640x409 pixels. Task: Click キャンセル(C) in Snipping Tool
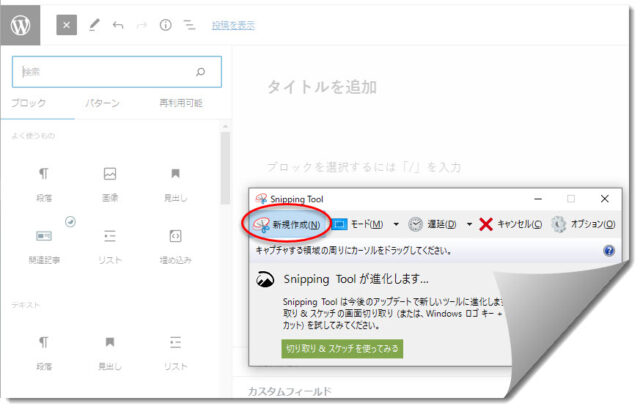pyautogui.click(x=511, y=224)
